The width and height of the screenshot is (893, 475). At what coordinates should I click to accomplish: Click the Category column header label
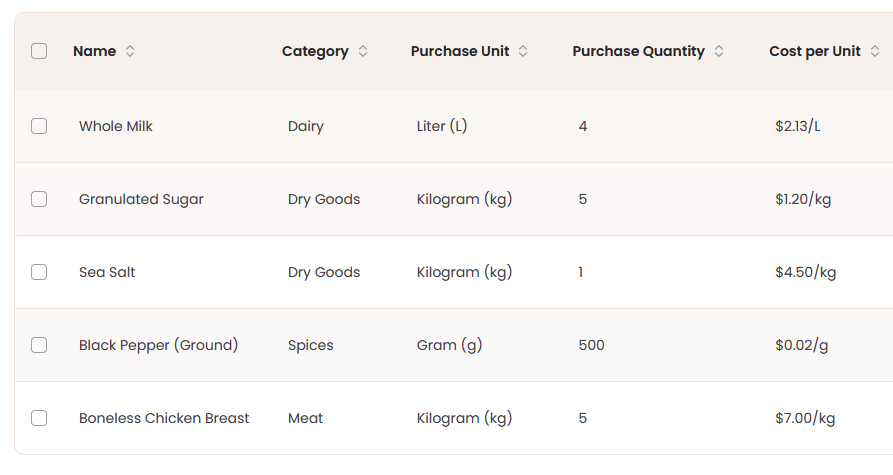(x=315, y=51)
